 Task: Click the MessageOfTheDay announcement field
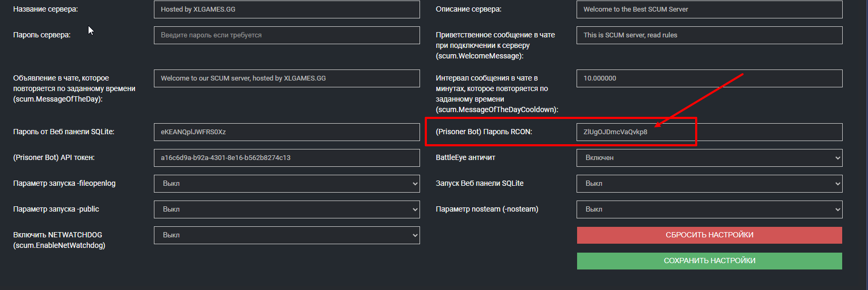coord(287,78)
